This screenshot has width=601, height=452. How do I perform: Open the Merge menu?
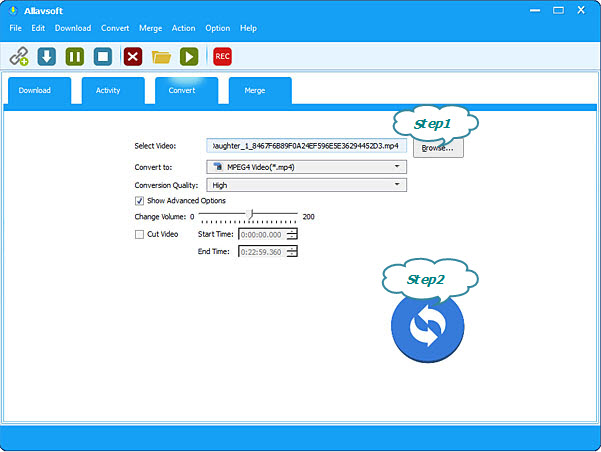(x=150, y=28)
